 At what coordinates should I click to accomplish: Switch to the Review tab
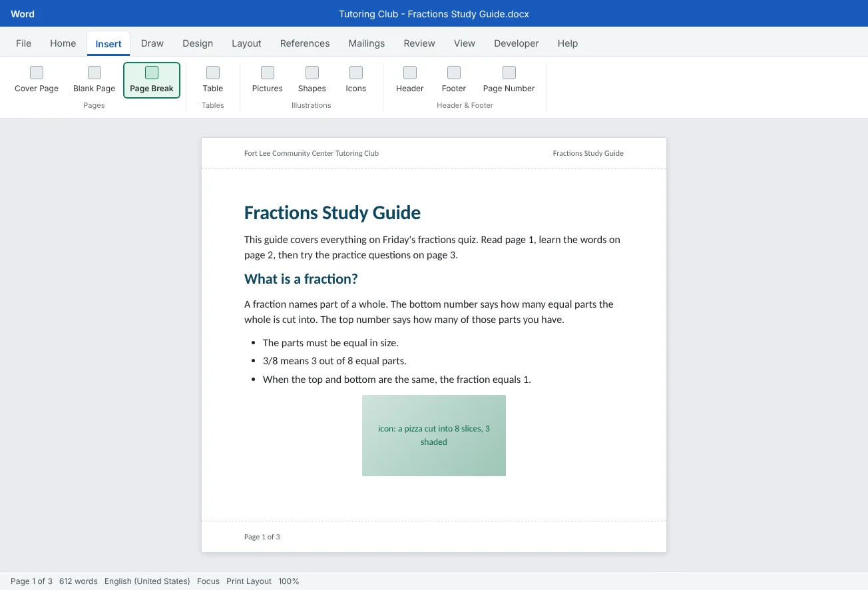419,43
